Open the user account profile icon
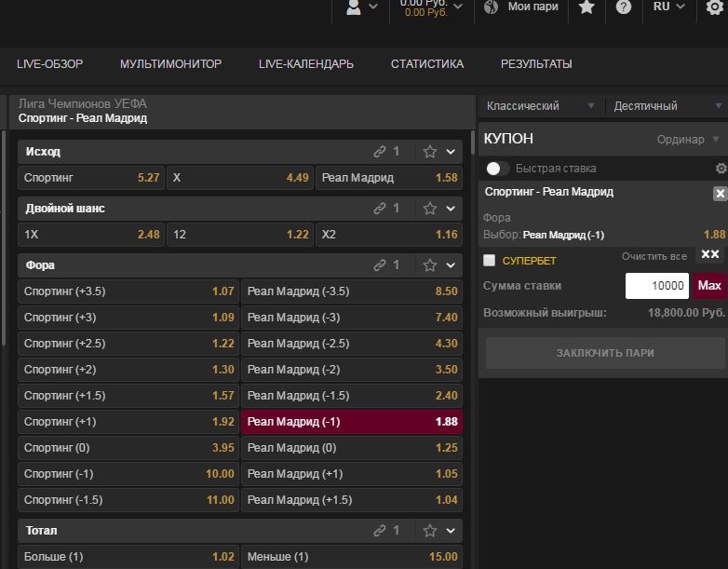Viewport: 728px width, 569px height. pyautogui.click(x=354, y=7)
